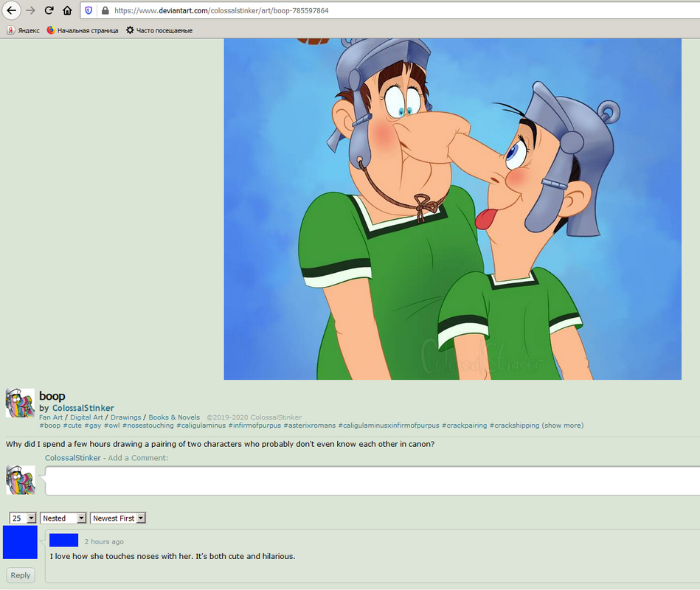
Task: Click the artwork title 'boop'
Action: [52, 396]
